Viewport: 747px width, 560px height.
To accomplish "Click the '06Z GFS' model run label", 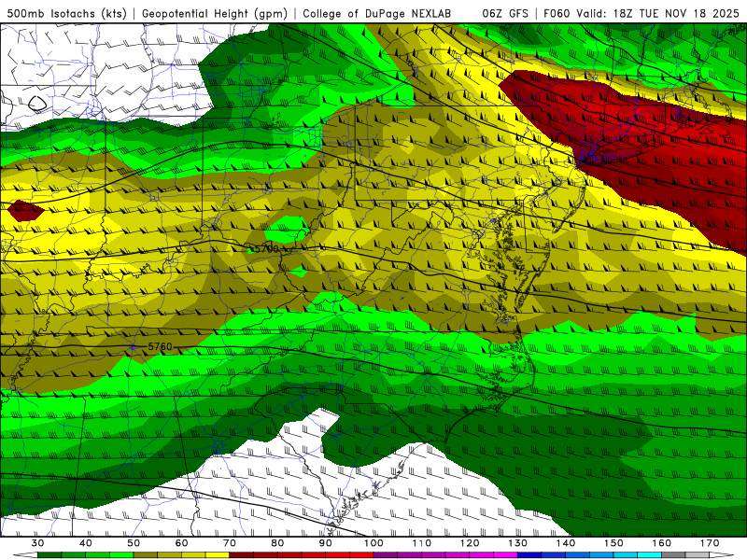I will tap(505, 13).
